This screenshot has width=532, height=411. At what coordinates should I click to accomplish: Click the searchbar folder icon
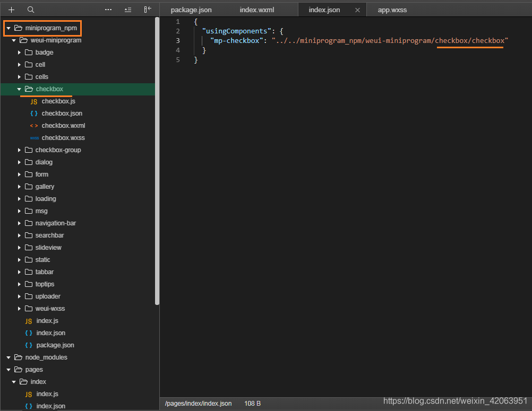click(x=29, y=235)
